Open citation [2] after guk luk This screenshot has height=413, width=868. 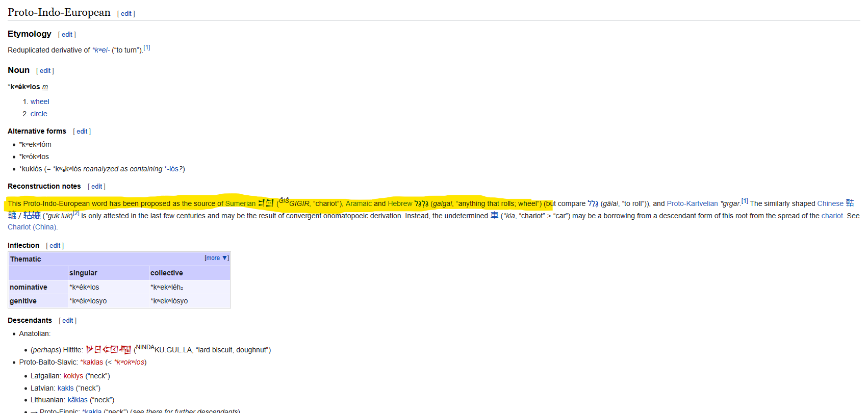pyautogui.click(x=76, y=213)
